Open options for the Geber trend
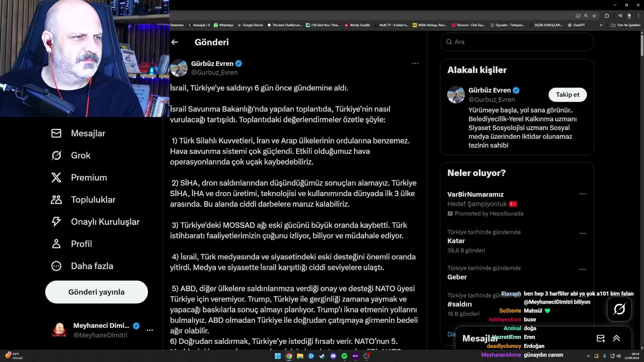This screenshot has height=362, width=644. coord(583,269)
